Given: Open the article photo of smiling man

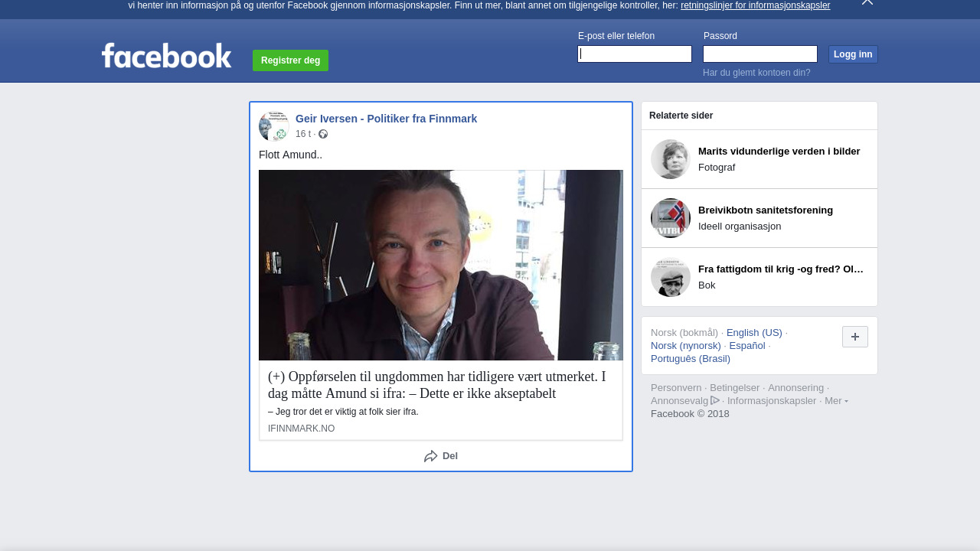Looking at the screenshot, I should (x=441, y=265).
